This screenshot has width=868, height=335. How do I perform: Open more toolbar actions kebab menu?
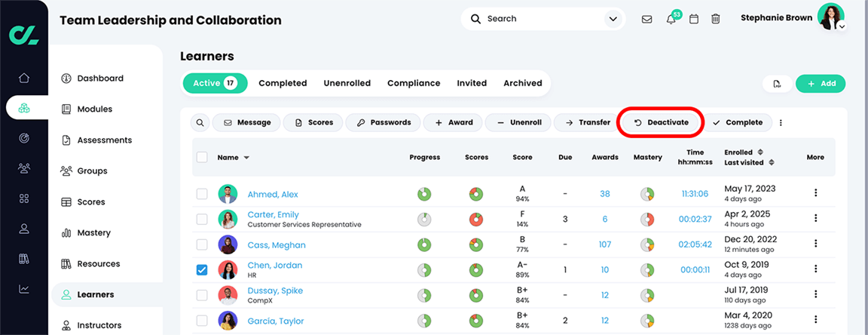pyautogui.click(x=781, y=122)
